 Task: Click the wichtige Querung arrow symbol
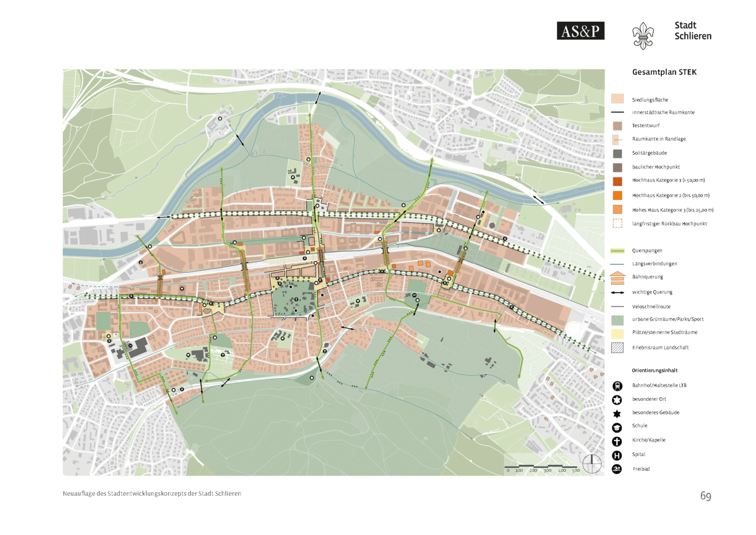pyautogui.click(x=618, y=292)
